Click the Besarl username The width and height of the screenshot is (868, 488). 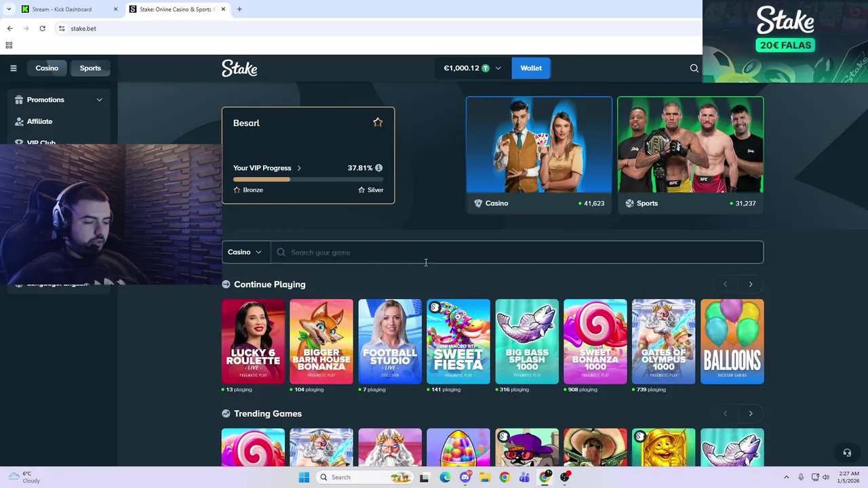point(246,123)
